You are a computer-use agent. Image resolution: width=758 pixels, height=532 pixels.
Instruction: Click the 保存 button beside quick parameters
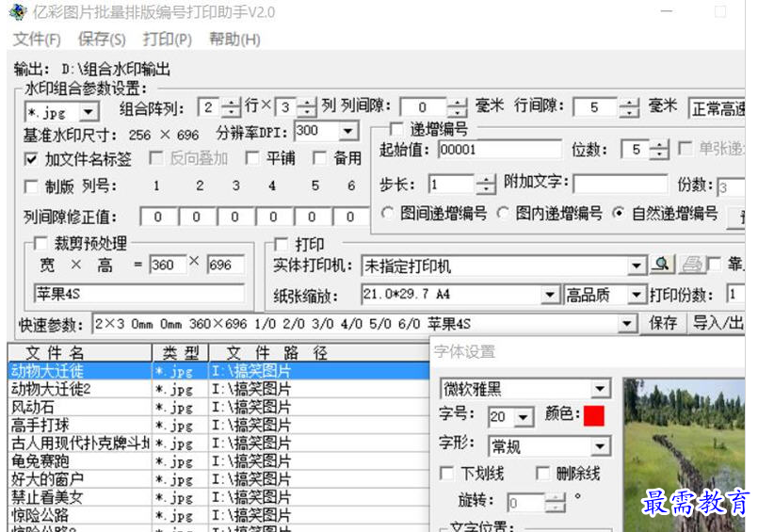[663, 323]
